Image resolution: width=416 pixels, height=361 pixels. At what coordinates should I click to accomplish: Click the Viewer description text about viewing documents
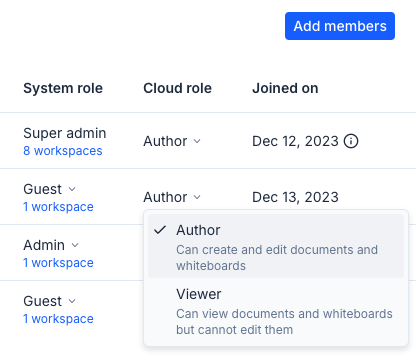point(284,322)
